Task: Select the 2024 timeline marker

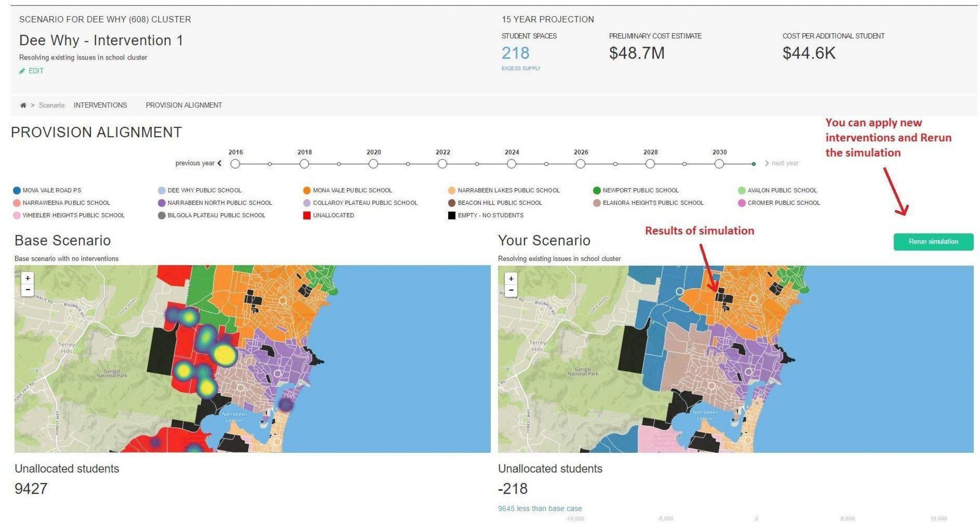Action: [511, 164]
